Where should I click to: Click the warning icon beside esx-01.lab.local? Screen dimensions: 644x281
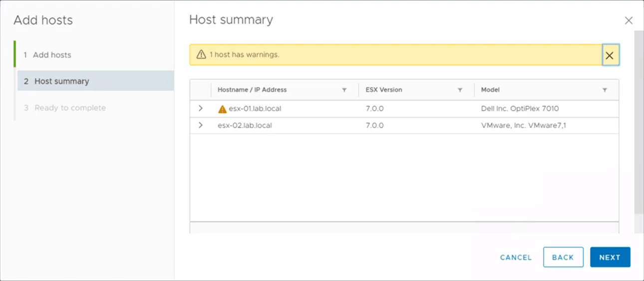(222, 109)
